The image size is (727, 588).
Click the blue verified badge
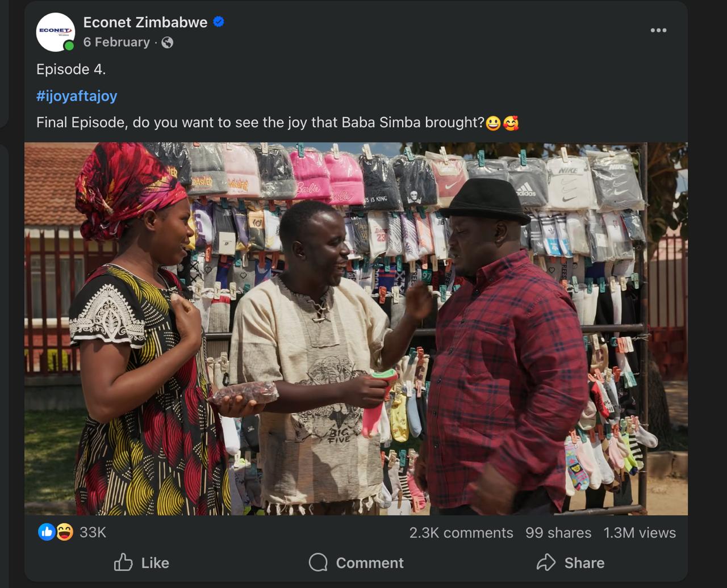tap(219, 22)
